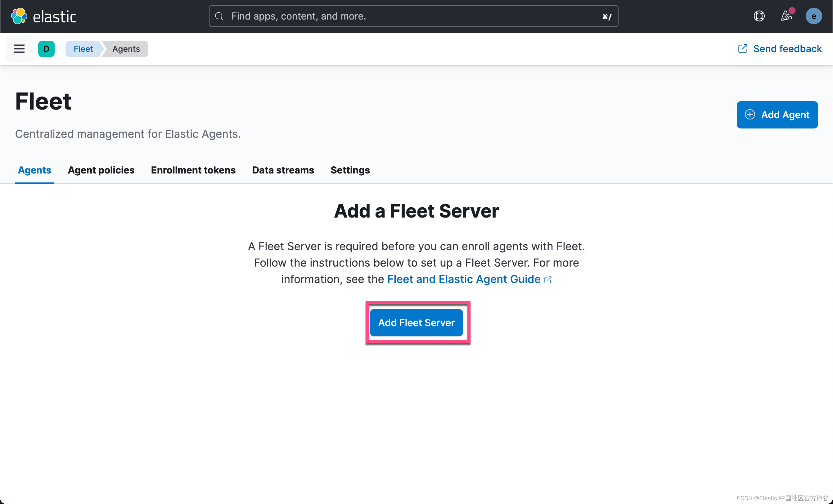Open Fleet and Elastic Agent Guide link
The height and width of the screenshot is (504, 833).
coord(463,279)
